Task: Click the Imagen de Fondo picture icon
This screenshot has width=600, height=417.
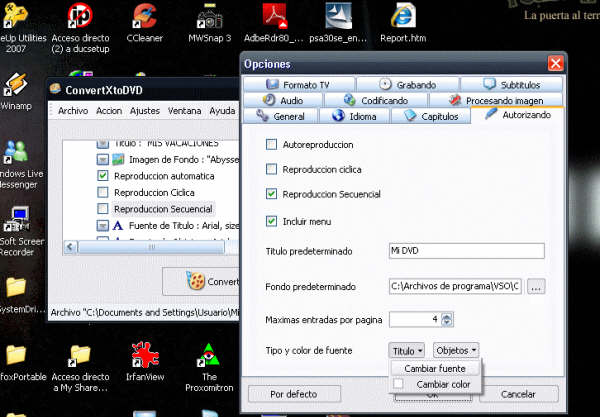Action: (x=118, y=160)
